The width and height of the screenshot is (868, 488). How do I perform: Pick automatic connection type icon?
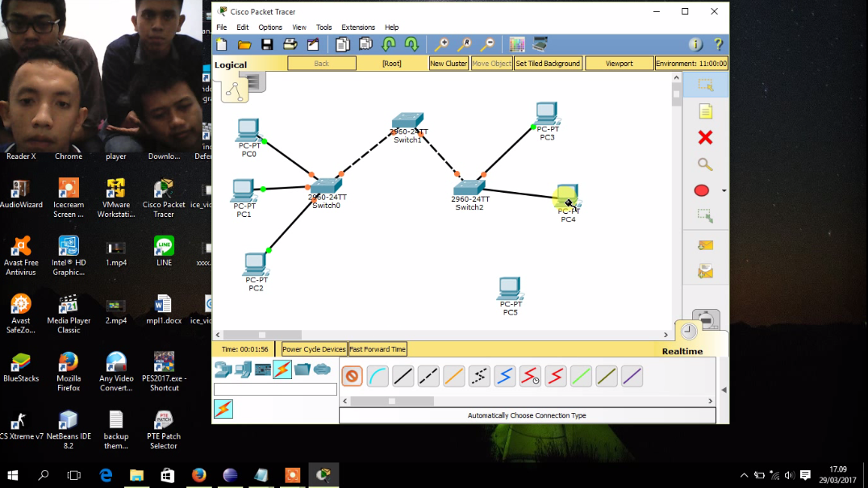352,376
